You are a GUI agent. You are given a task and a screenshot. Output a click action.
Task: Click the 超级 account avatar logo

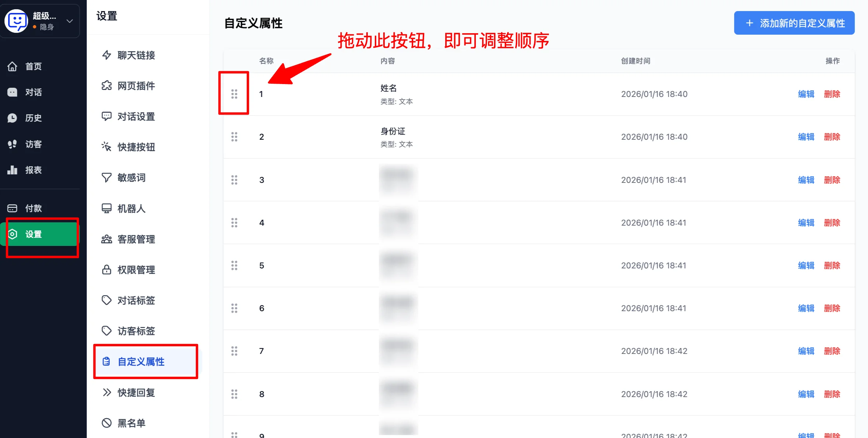pyautogui.click(x=16, y=21)
